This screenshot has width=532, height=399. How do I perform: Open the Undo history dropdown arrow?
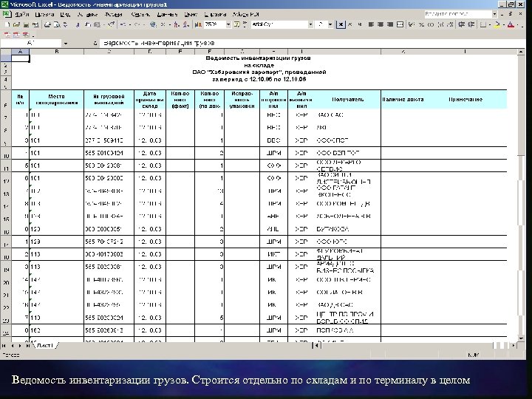[130, 24]
